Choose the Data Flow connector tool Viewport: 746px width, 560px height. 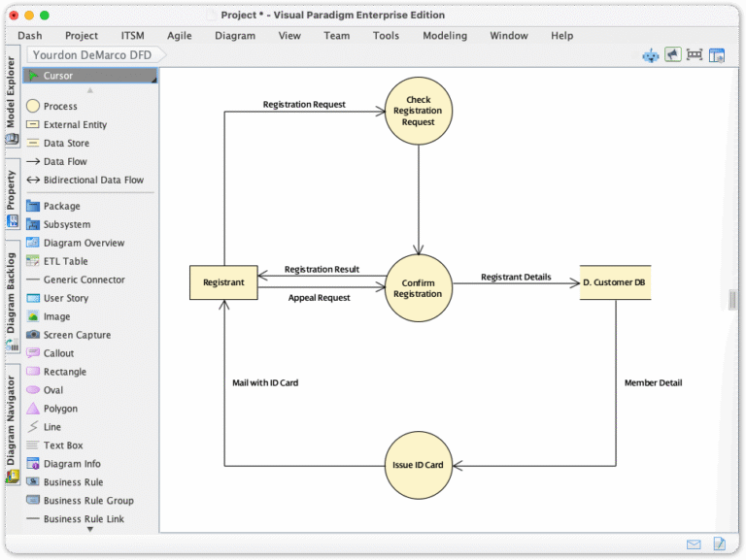(90, 162)
